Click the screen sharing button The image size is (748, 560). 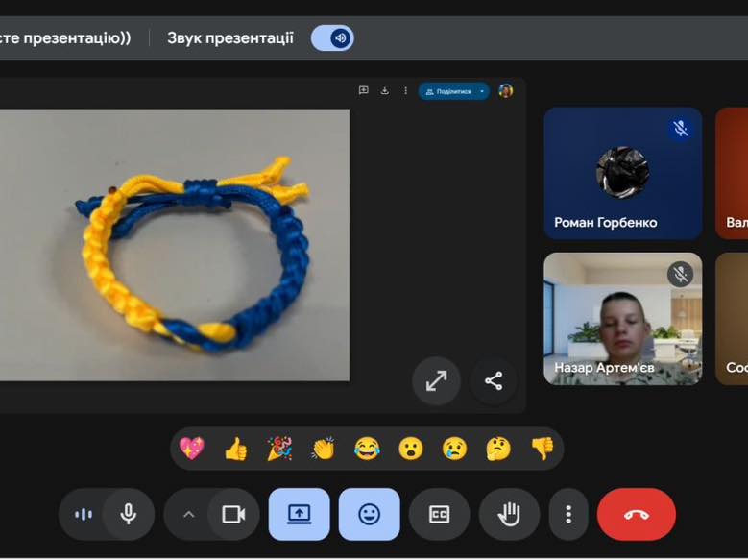pyautogui.click(x=299, y=514)
